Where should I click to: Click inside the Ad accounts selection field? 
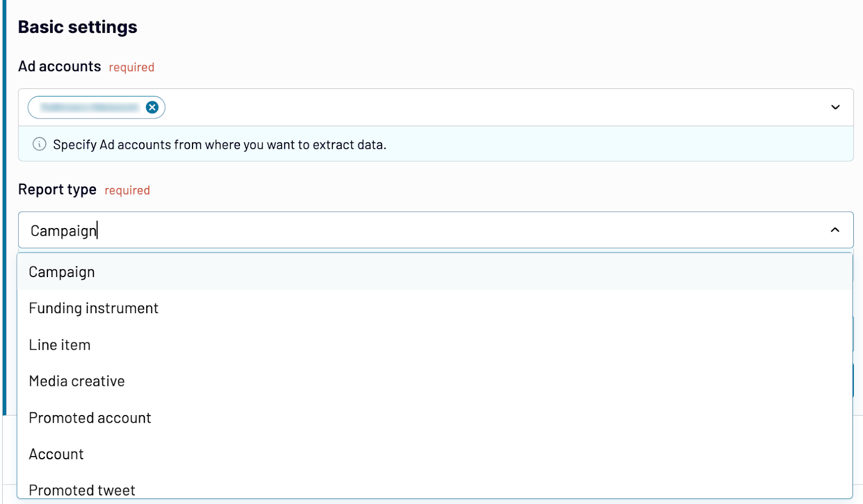[x=436, y=107]
